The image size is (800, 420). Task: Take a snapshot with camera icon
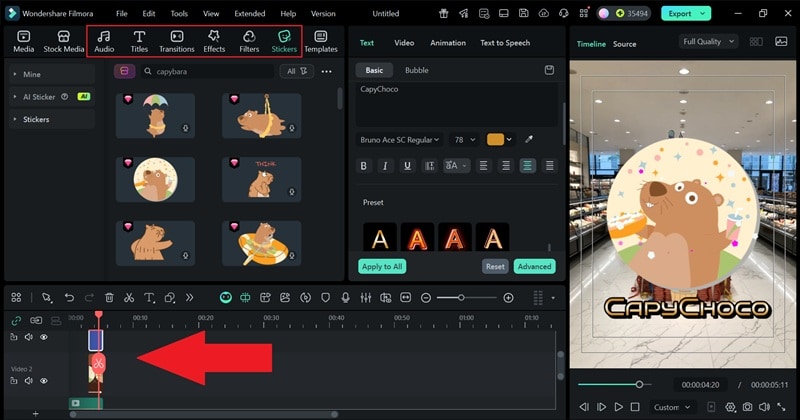(747, 407)
